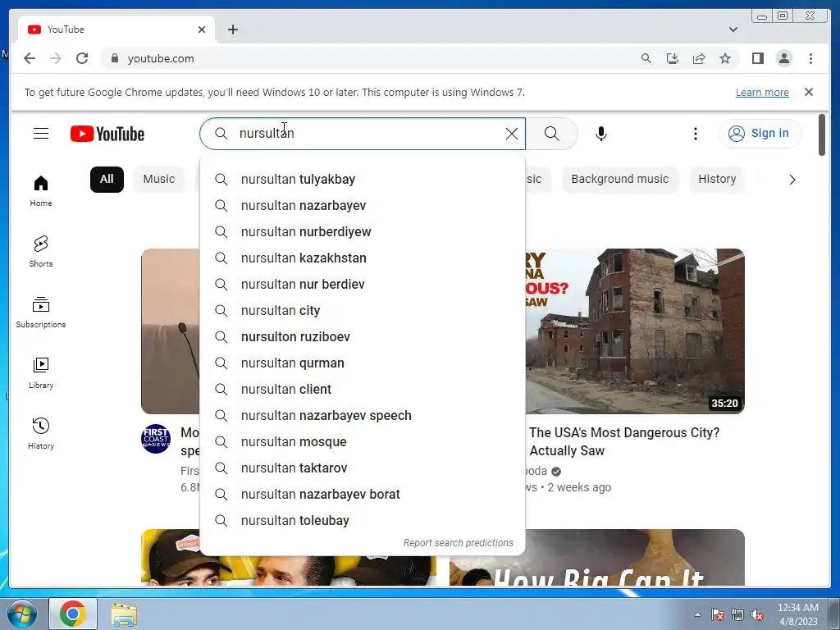Choose suggestion nursultan qurman
The height and width of the screenshot is (630, 840).
tap(362, 363)
